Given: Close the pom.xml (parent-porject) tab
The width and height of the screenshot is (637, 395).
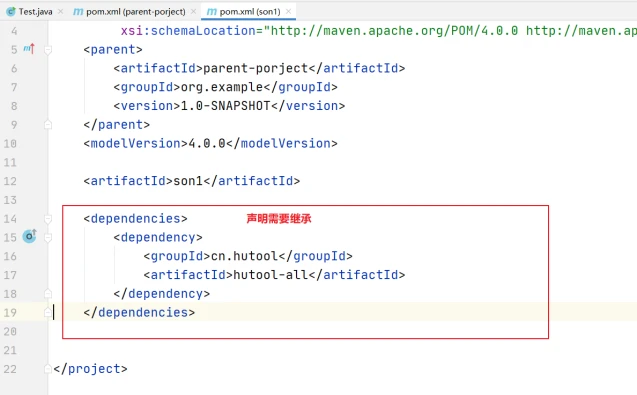Looking at the screenshot, I should pos(194,11).
